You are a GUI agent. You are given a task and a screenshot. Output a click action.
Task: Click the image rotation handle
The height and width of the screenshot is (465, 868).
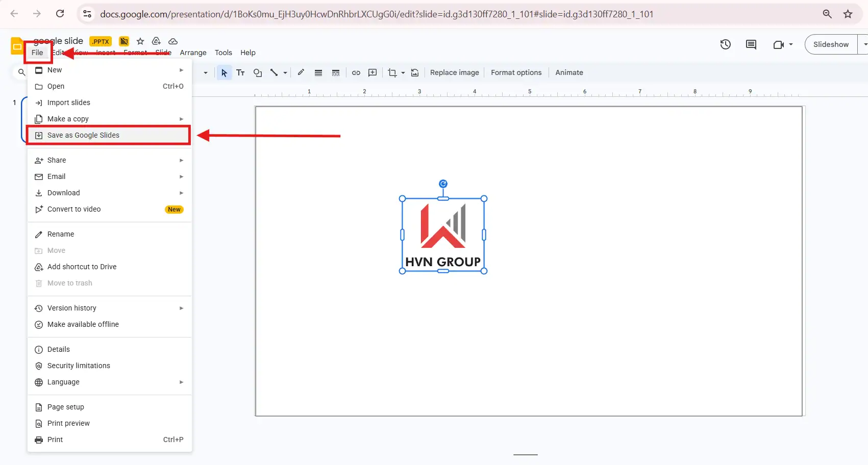443,184
